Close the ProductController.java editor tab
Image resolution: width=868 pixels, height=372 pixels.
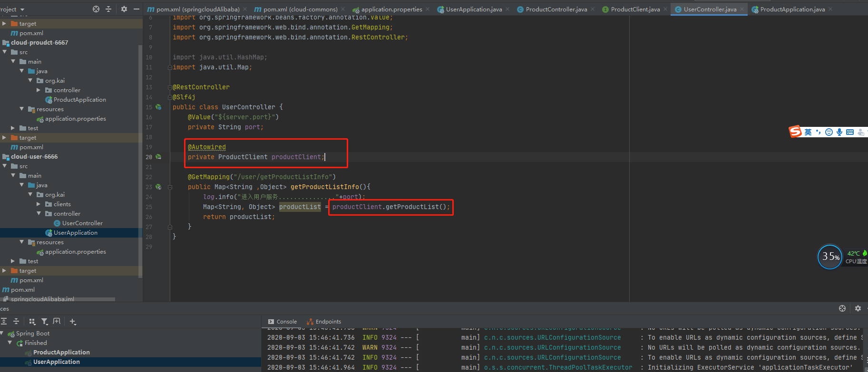593,9
